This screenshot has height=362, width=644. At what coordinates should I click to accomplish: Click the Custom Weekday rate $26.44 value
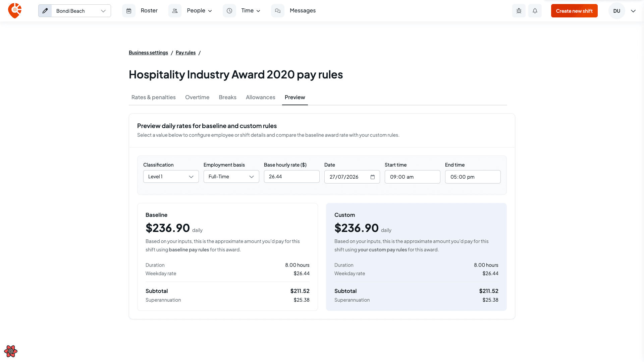click(490, 274)
